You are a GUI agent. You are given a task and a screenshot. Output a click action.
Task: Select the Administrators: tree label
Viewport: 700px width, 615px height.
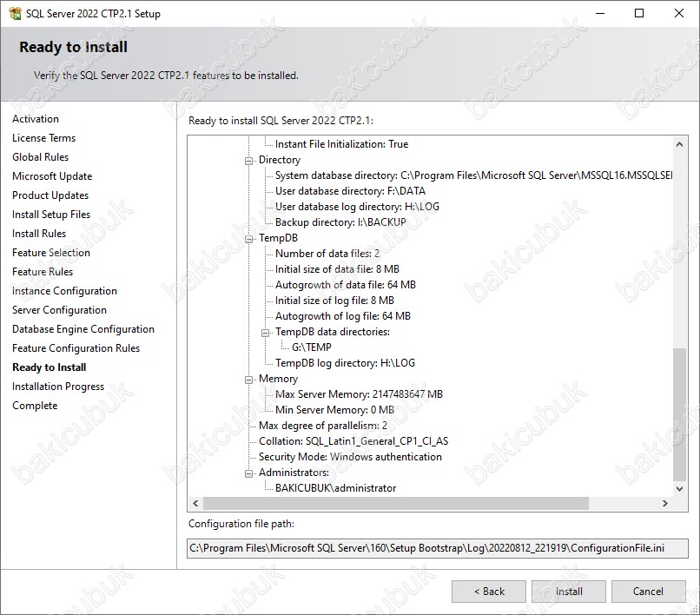(x=294, y=473)
